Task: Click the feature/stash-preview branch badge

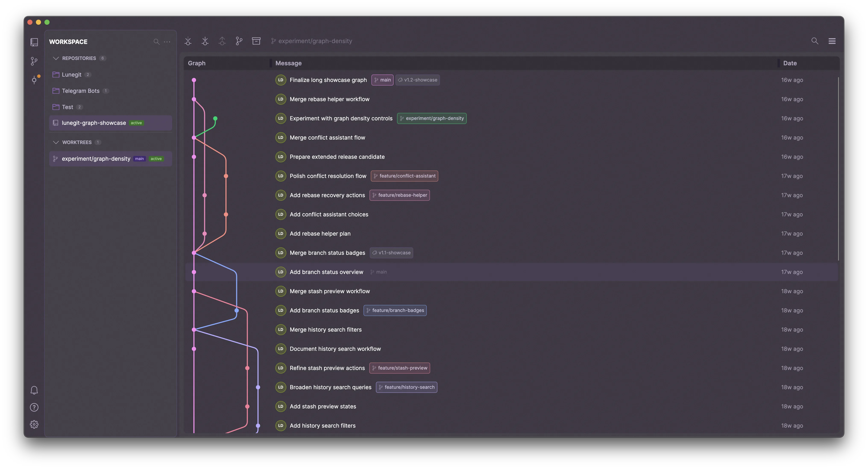Action: click(x=400, y=368)
